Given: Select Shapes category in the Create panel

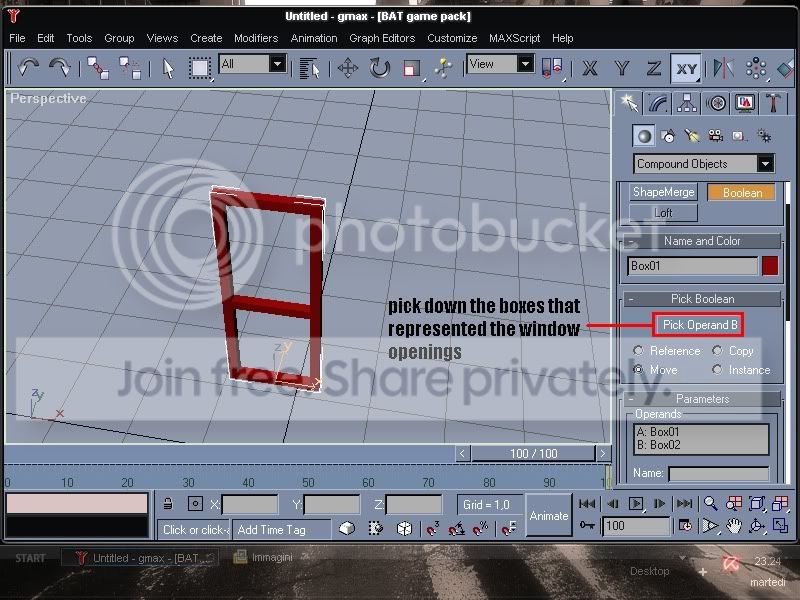Looking at the screenshot, I should tap(667, 136).
